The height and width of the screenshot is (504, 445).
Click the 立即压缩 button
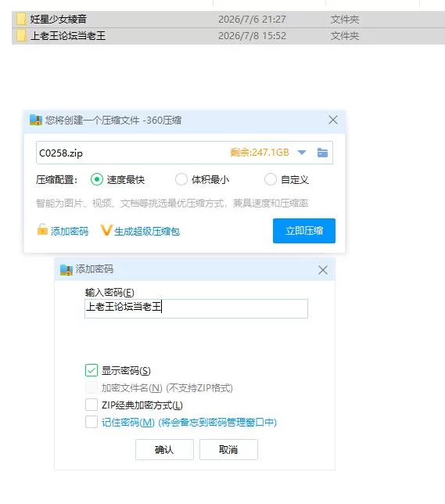pos(304,231)
